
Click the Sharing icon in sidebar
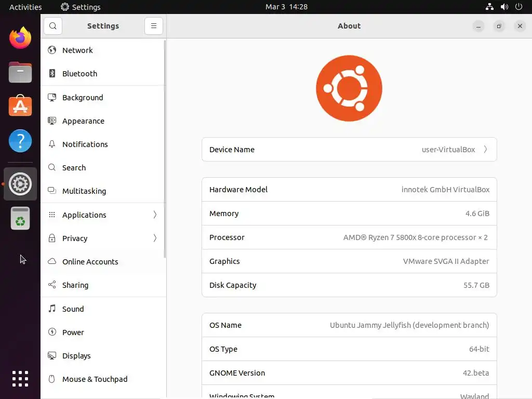click(x=52, y=285)
